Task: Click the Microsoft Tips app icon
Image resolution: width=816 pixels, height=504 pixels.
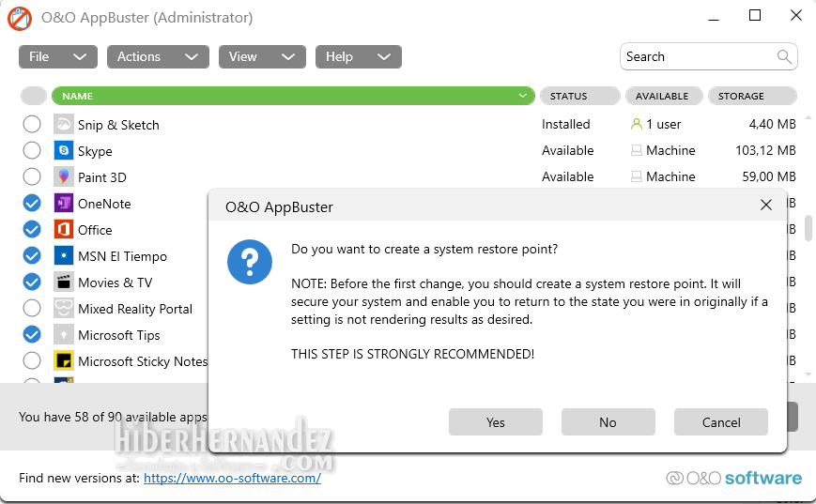Action: [x=64, y=334]
